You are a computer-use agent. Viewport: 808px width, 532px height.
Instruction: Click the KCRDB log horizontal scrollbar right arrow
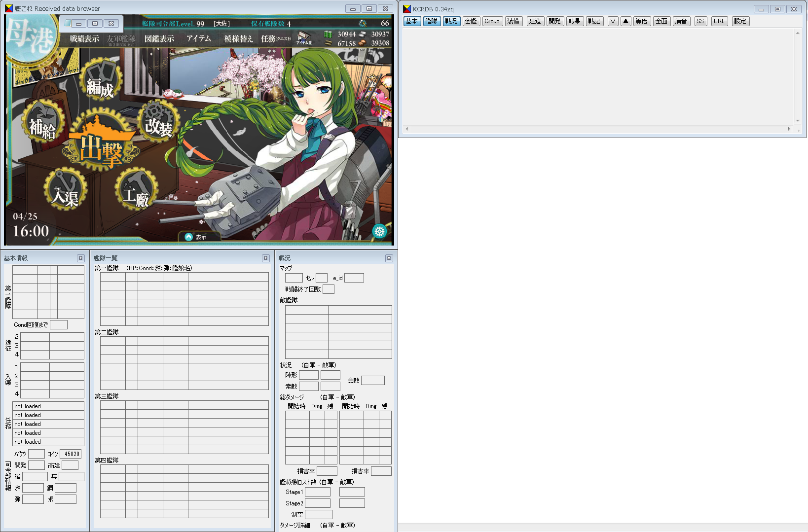point(789,129)
